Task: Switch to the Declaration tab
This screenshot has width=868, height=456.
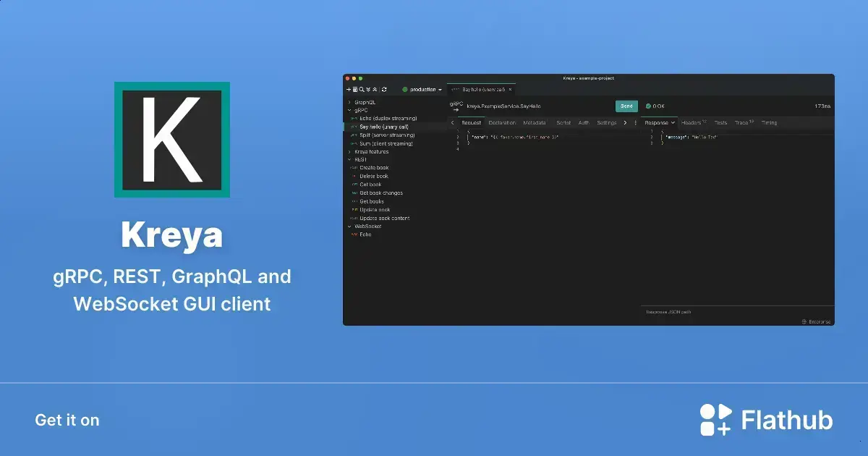Action: tap(502, 123)
